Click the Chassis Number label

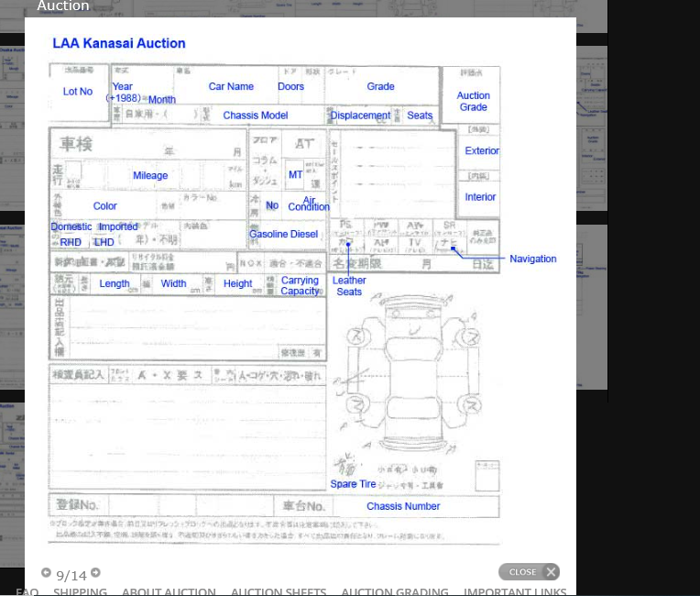pos(403,506)
